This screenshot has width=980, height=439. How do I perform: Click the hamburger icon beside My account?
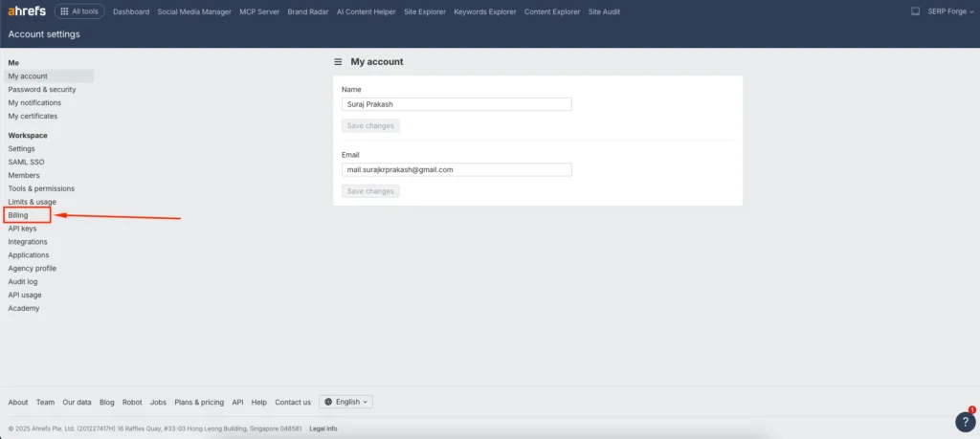tap(338, 61)
